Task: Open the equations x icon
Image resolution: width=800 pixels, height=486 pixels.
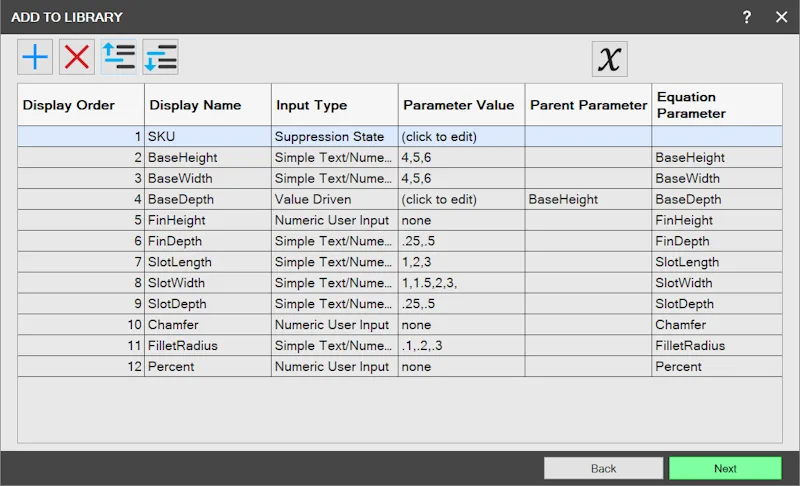Action: tap(609, 59)
